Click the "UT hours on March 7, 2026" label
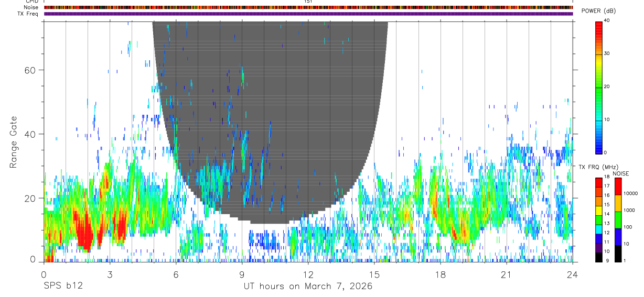This screenshot has width=644, height=297. pyautogui.click(x=308, y=287)
